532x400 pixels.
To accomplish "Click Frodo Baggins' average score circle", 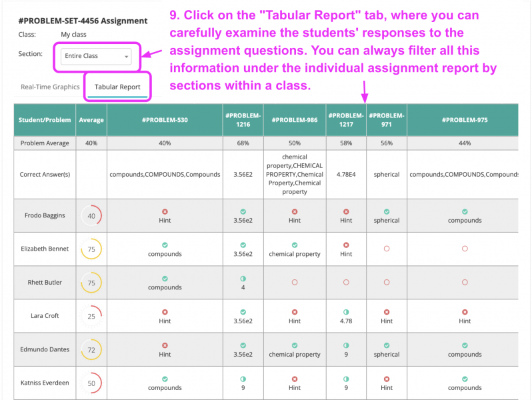I will [91, 216].
